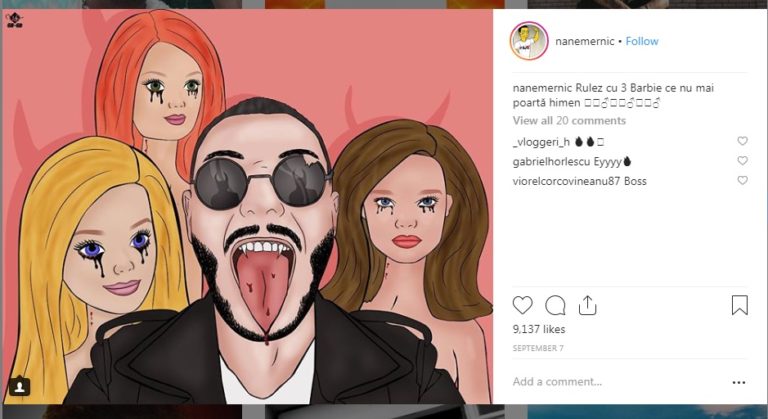
Task: Open the September 7 post date
Action: (536, 348)
